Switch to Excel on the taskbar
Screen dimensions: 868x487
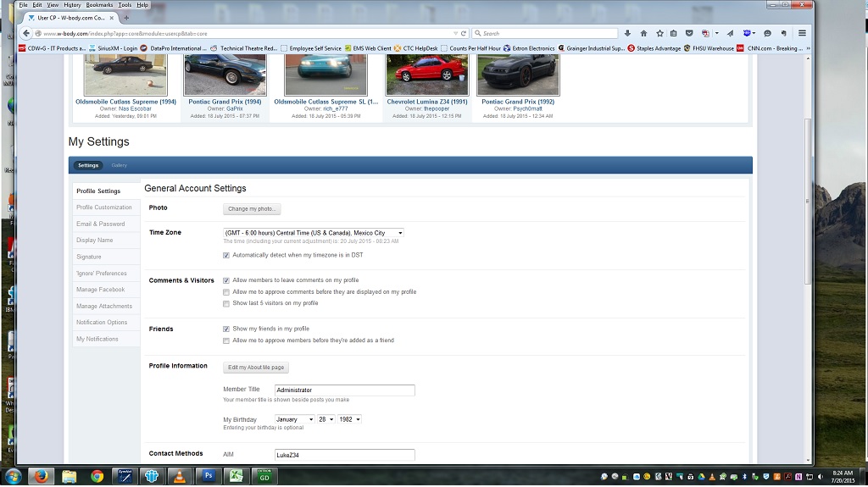pos(236,475)
